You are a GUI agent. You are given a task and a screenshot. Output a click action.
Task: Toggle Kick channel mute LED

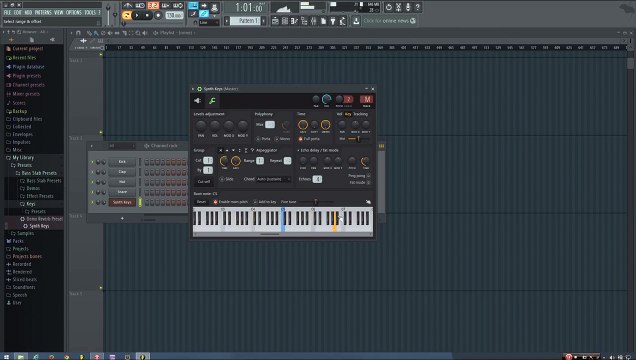(x=92, y=162)
